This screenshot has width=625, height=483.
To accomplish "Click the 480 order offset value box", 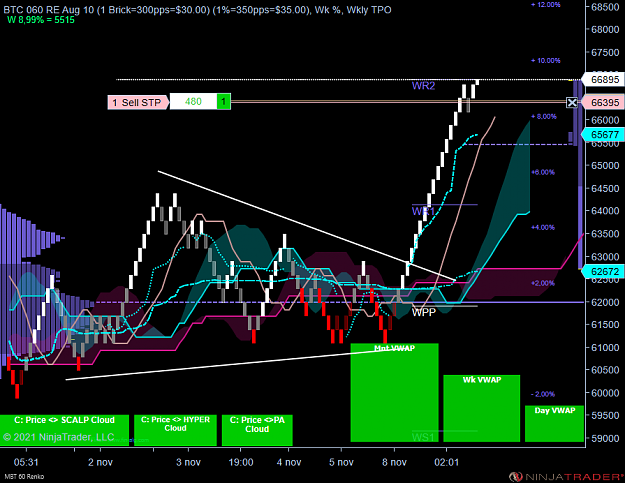I will click(x=193, y=102).
